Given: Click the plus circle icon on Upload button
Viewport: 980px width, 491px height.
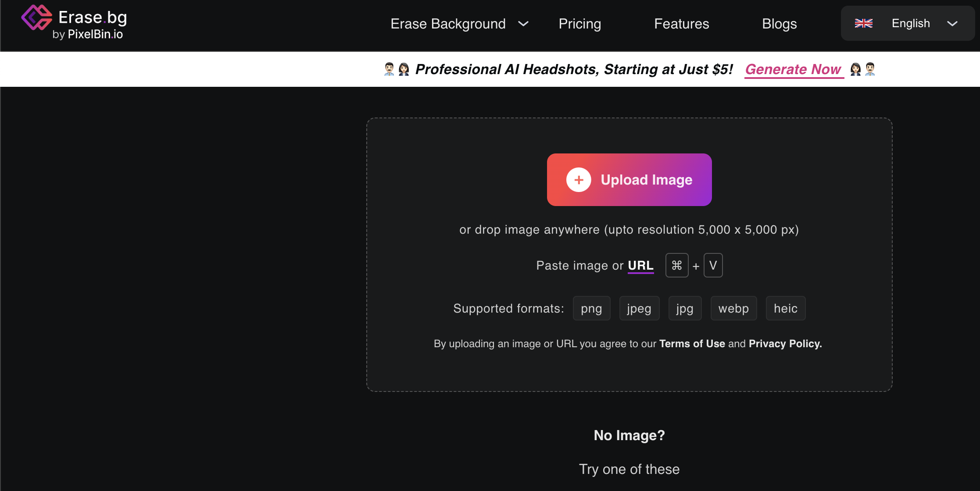Looking at the screenshot, I should click(579, 180).
